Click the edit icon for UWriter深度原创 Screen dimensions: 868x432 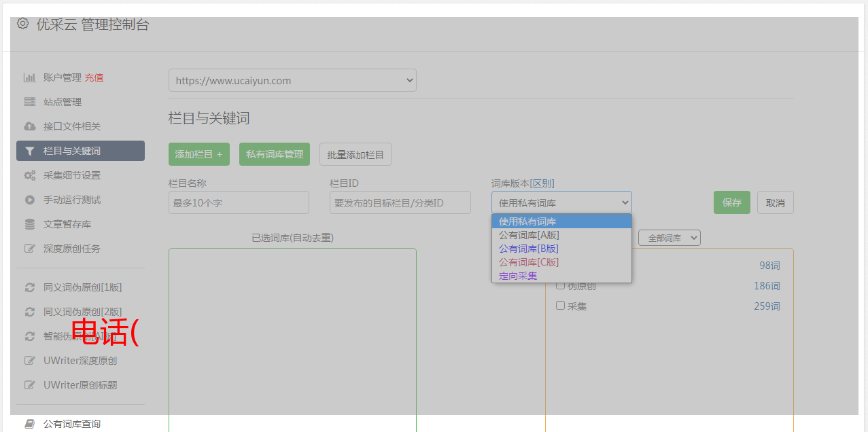pyautogui.click(x=30, y=361)
